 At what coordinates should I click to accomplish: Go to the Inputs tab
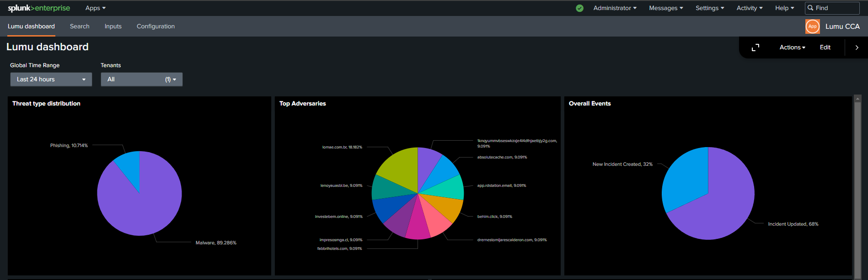[113, 26]
